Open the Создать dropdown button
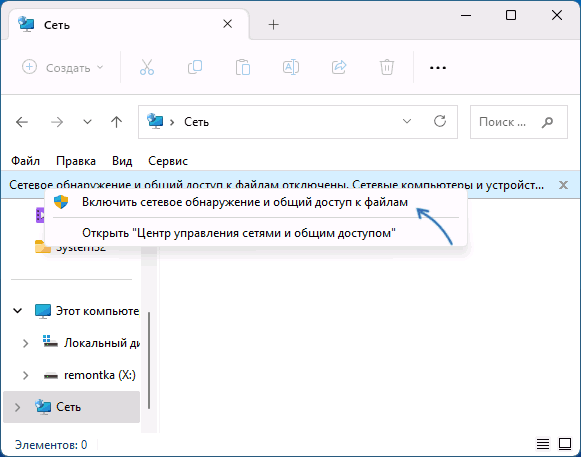 pos(63,67)
